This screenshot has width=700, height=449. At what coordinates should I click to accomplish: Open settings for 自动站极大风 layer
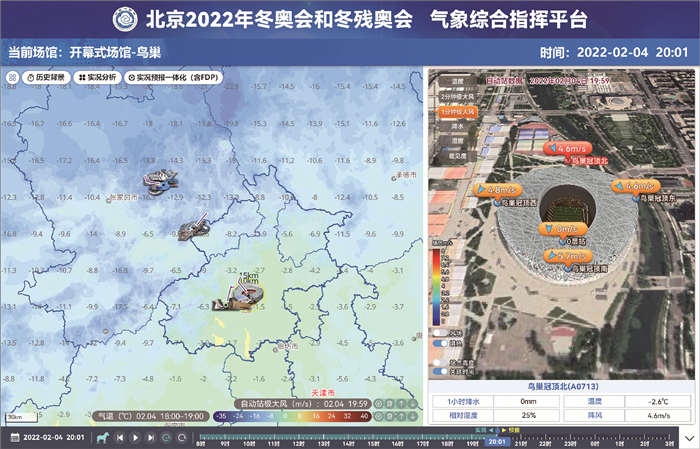[378, 404]
